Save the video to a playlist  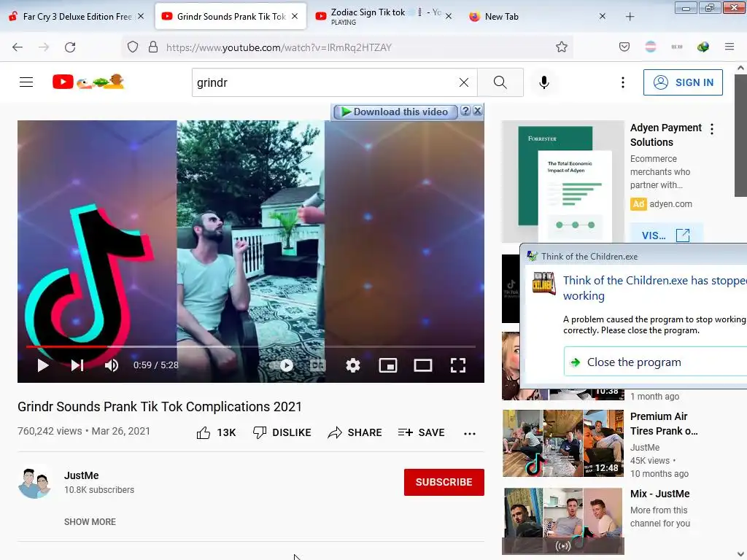tap(421, 432)
